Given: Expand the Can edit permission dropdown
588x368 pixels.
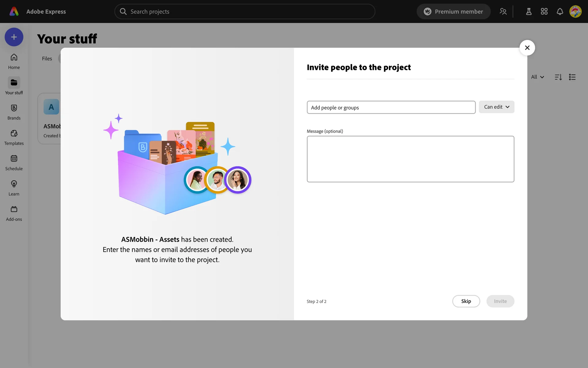Looking at the screenshot, I should click(496, 107).
